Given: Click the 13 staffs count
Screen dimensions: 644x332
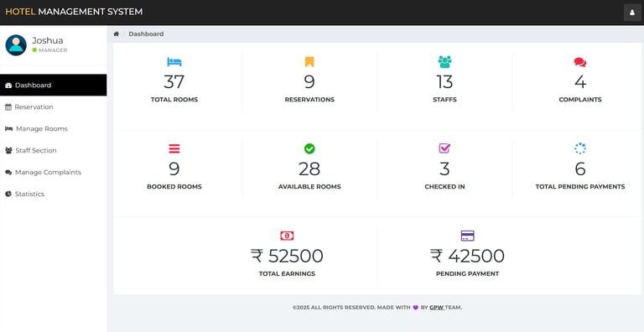Looking at the screenshot, I should click(x=444, y=82).
